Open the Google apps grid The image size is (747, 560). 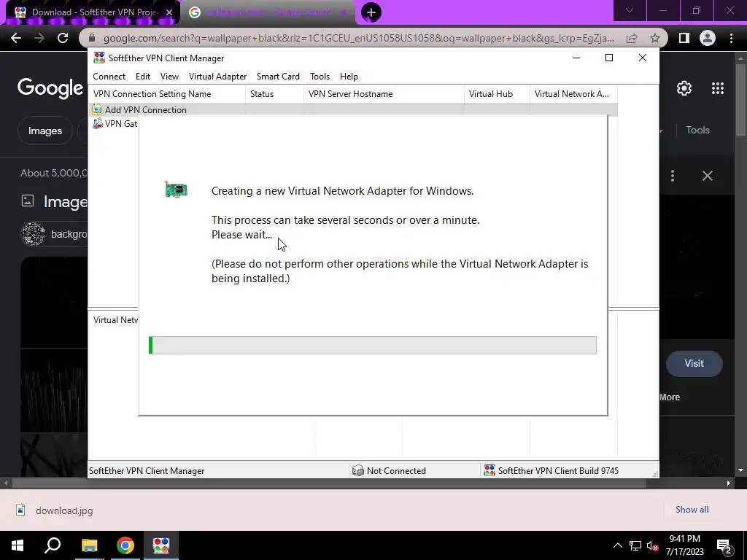[x=718, y=88]
